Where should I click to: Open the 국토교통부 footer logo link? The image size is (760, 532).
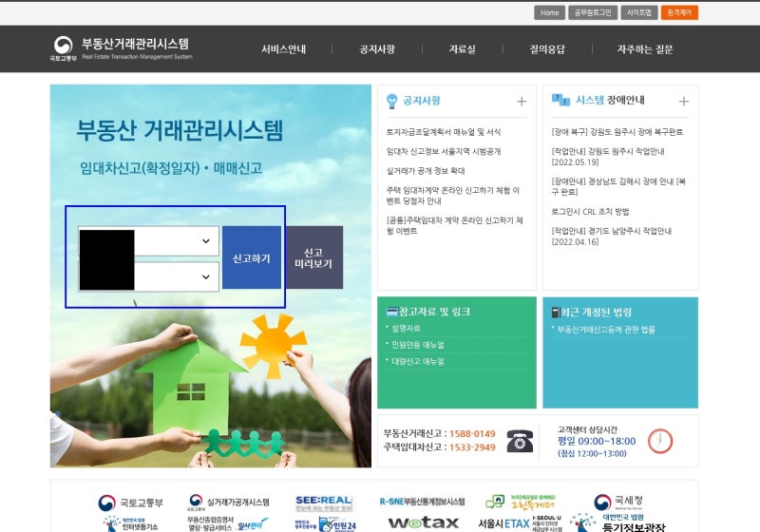(131, 503)
